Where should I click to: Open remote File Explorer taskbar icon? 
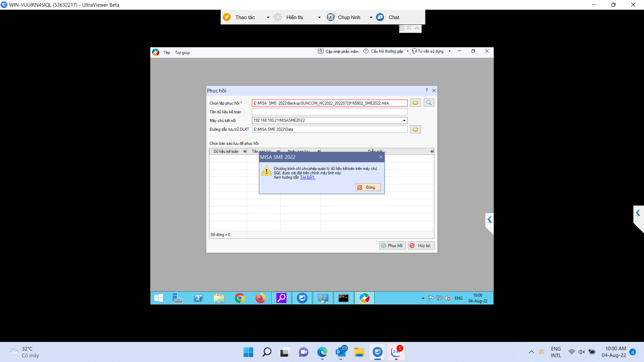coord(219,298)
